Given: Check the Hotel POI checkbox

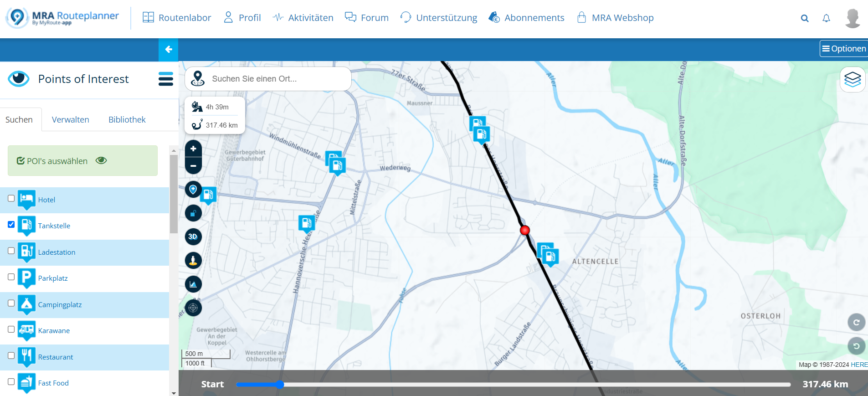Looking at the screenshot, I should pos(11,198).
